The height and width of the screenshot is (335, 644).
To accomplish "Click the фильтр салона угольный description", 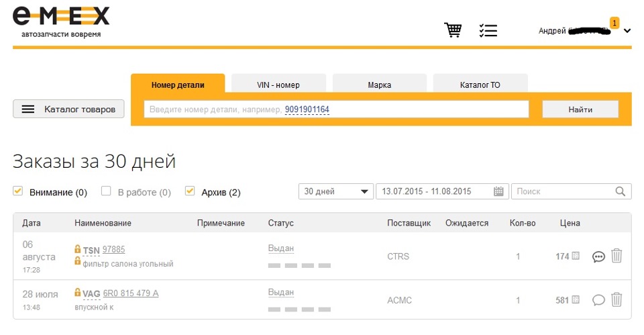I will 127,264.
